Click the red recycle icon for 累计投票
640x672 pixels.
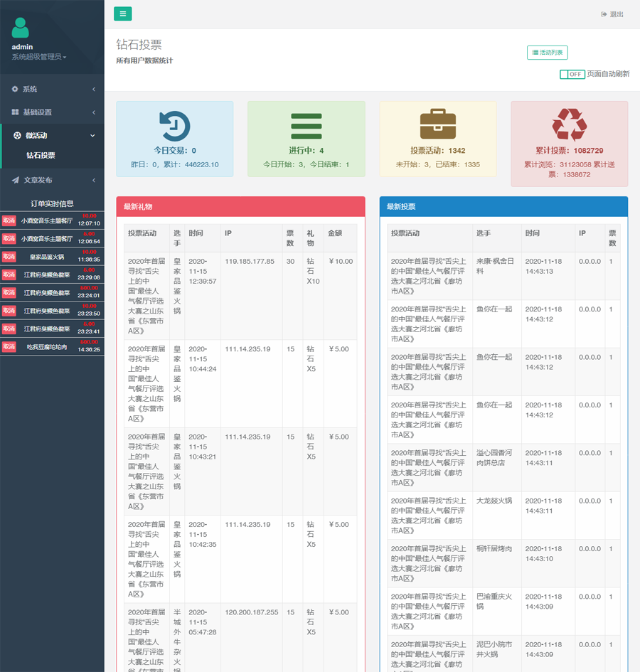coord(569,125)
